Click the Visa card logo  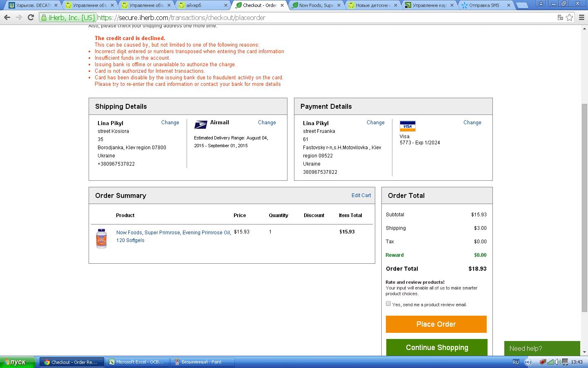tap(408, 126)
